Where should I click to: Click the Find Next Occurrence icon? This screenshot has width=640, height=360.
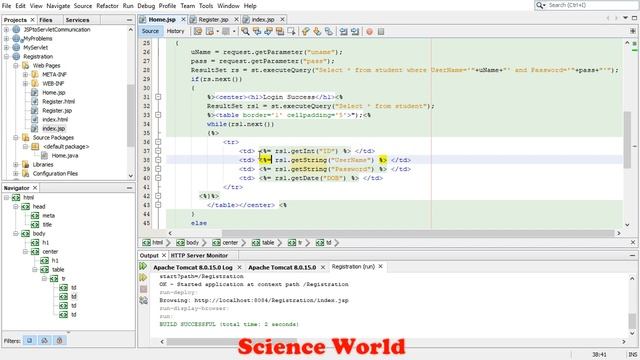click(268, 31)
